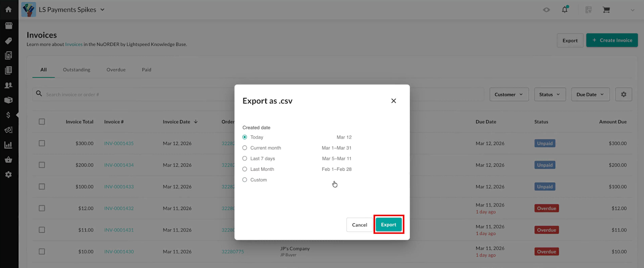Click the eye preview icon
The image size is (644, 268).
546,10
